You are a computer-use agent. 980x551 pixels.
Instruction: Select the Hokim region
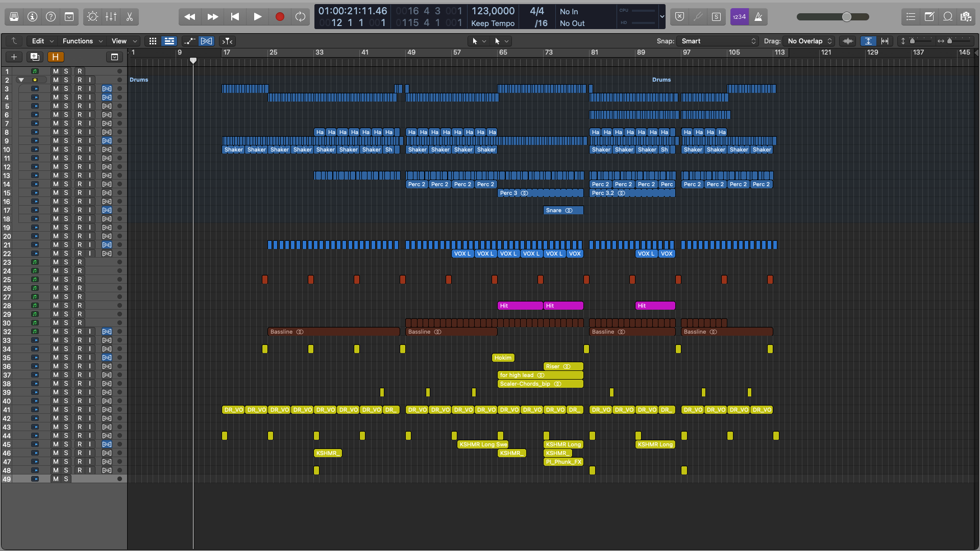(503, 358)
